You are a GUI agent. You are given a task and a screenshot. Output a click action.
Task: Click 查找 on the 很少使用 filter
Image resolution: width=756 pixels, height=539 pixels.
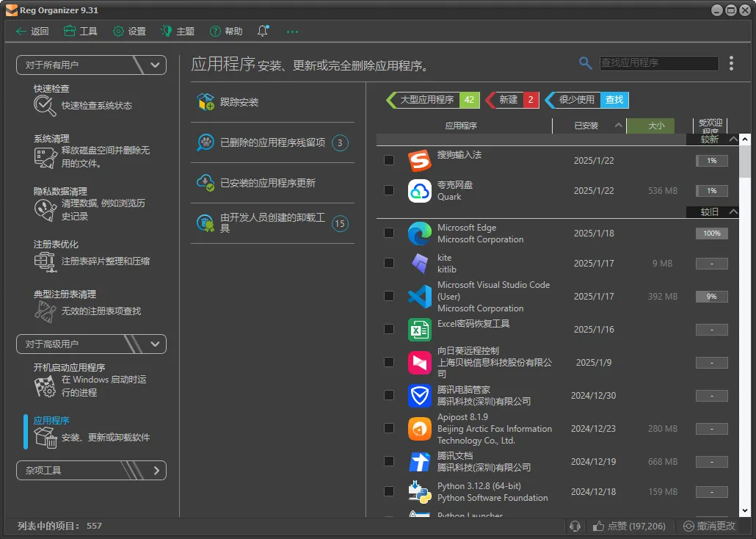click(x=614, y=100)
